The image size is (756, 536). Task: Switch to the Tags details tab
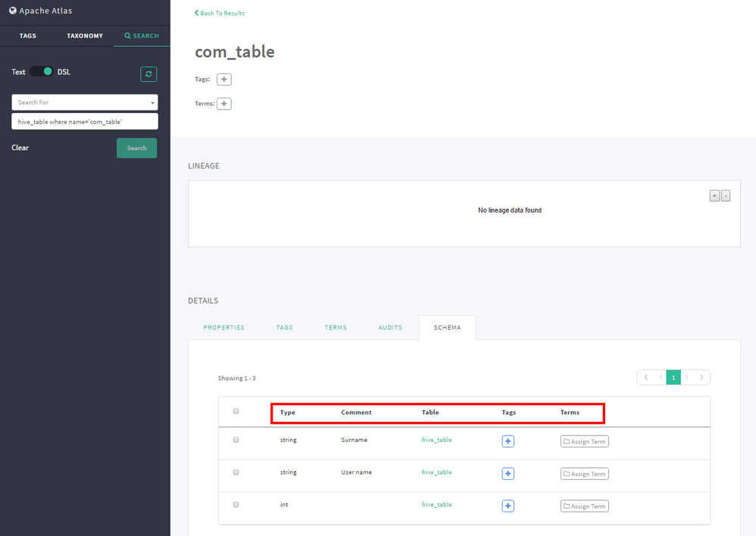[x=285, y=327]
